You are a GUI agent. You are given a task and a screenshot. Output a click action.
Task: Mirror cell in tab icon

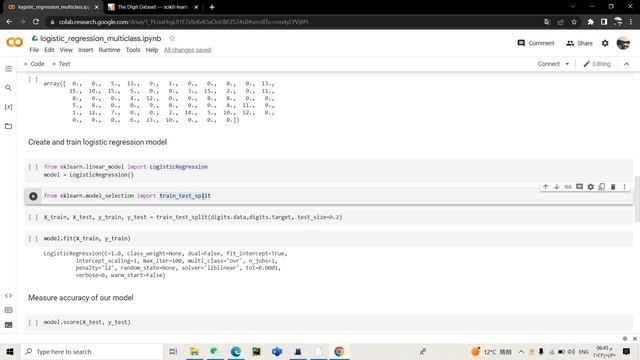coord(602,187)
